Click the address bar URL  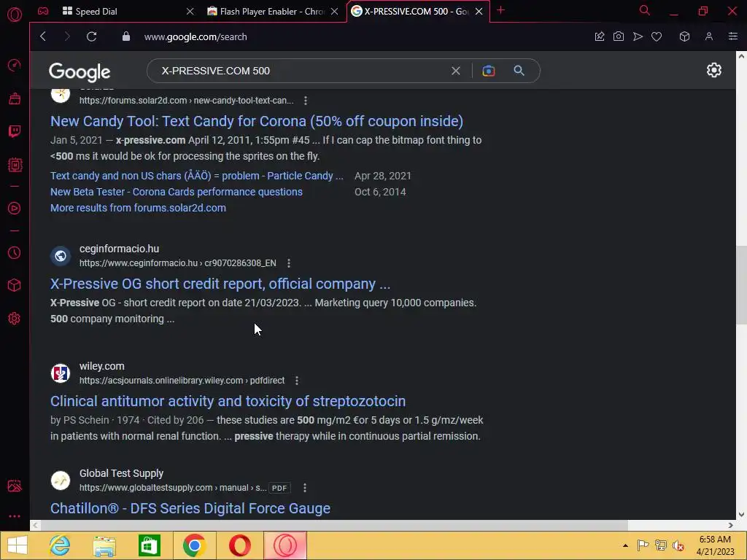pyautogui.click(x=196, y=36)
